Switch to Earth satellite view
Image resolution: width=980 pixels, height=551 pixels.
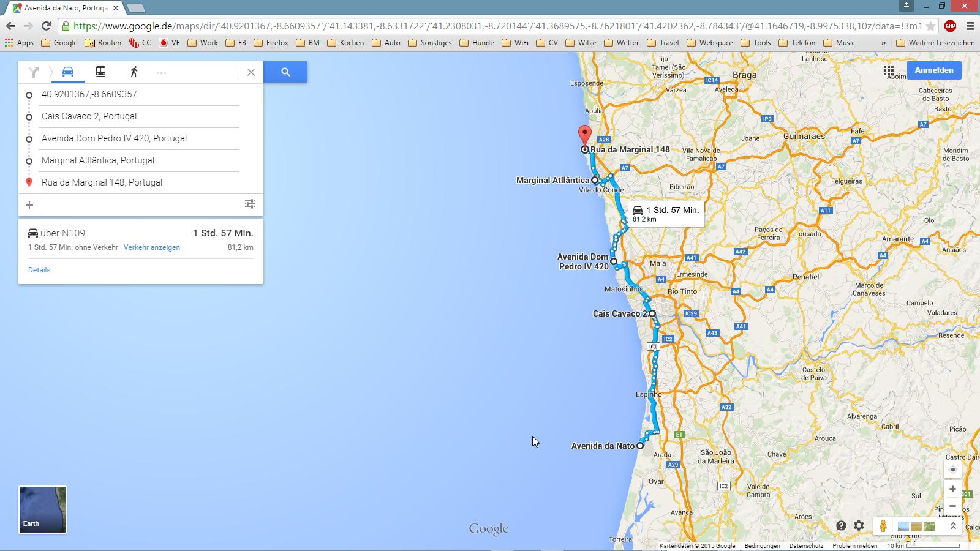pyautogui.click(x=42, y=510)
